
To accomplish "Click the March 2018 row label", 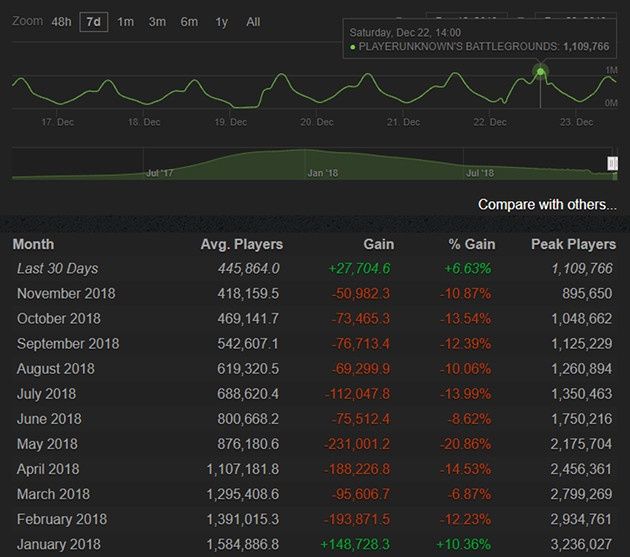I will tap(53, 494).
